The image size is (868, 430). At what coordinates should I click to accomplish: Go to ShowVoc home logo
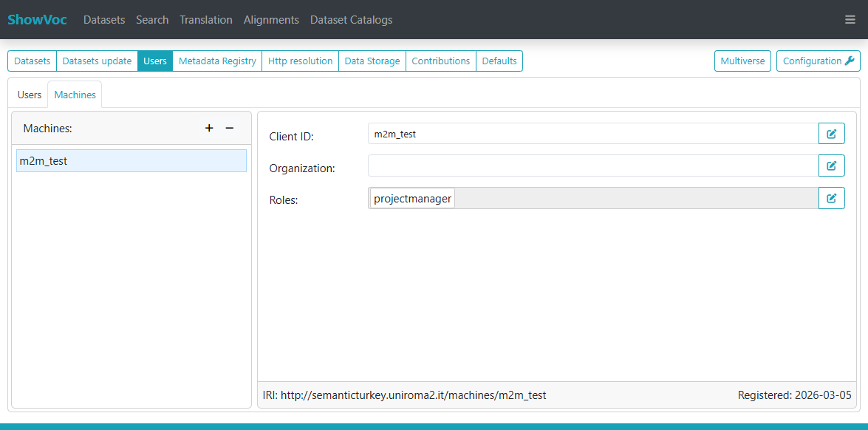coord(37,20)
